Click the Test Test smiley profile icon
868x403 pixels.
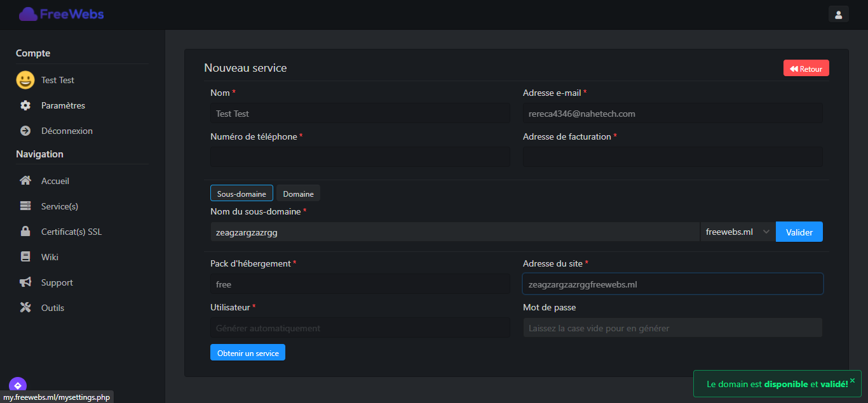[x=24, y=80]
